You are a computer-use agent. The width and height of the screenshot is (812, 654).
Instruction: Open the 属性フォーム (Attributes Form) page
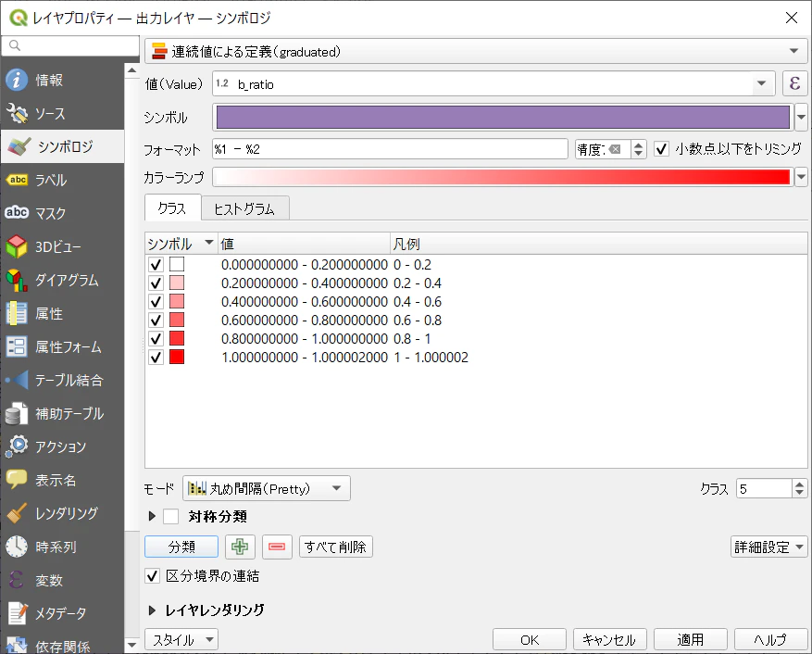point(62,346)
